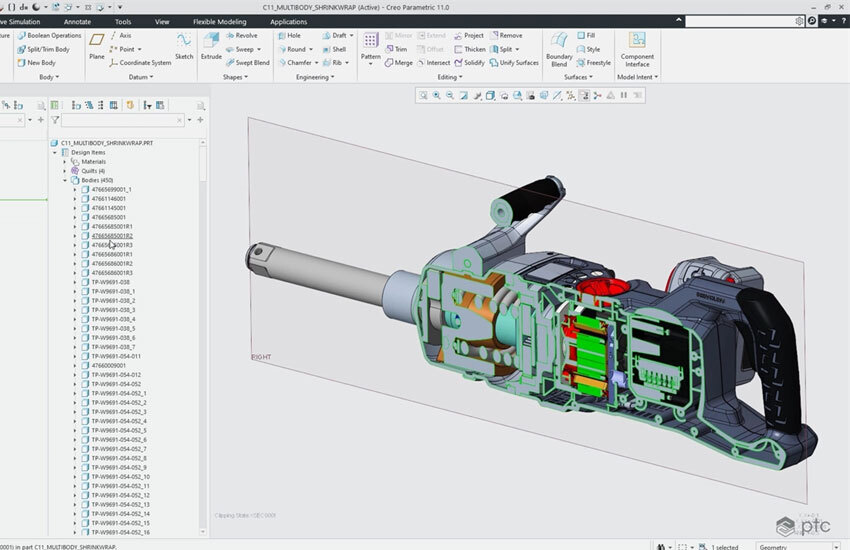Select the Thicken tool
The height and width of the screenshot is (550, 850).
point(469,49)
